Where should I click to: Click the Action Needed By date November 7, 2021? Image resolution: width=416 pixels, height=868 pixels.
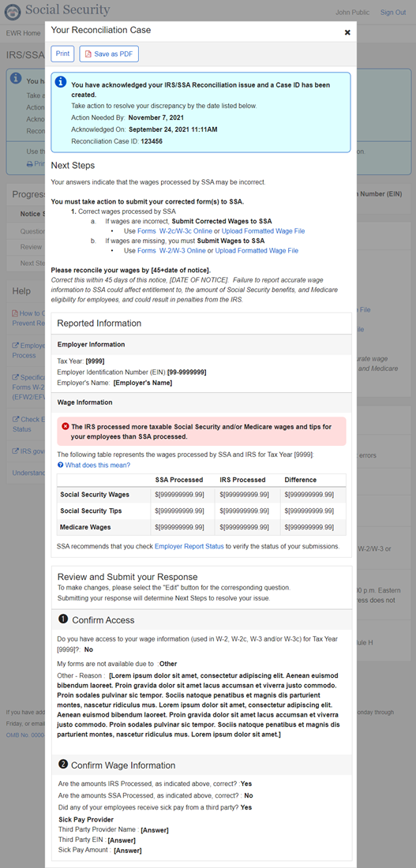(x=155, y=118)
